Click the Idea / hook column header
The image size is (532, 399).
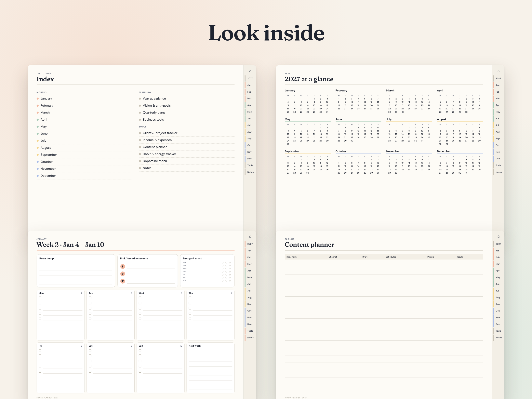pos(291,257)
